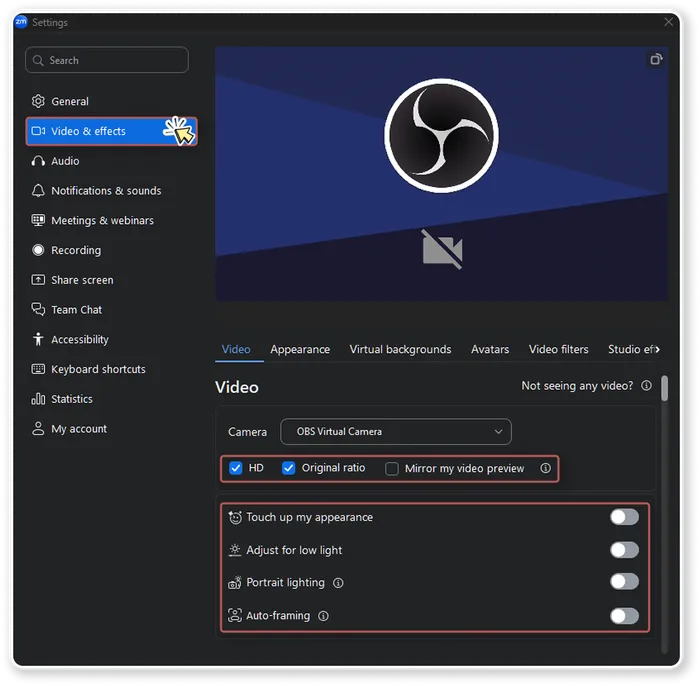
Task: Click inside the Search settings field
Action: pos(107,60)
